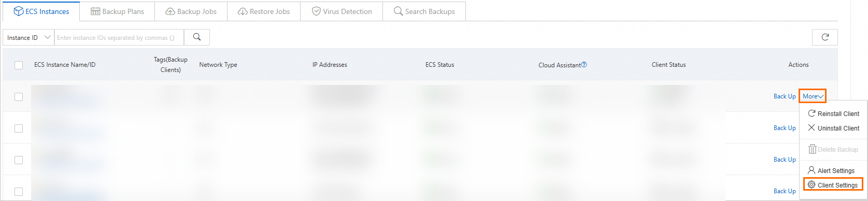Toggle the select-all checkbox in table header
This screenshot has width=868, height=201.
pyautogui.click(x=19, y=65)
